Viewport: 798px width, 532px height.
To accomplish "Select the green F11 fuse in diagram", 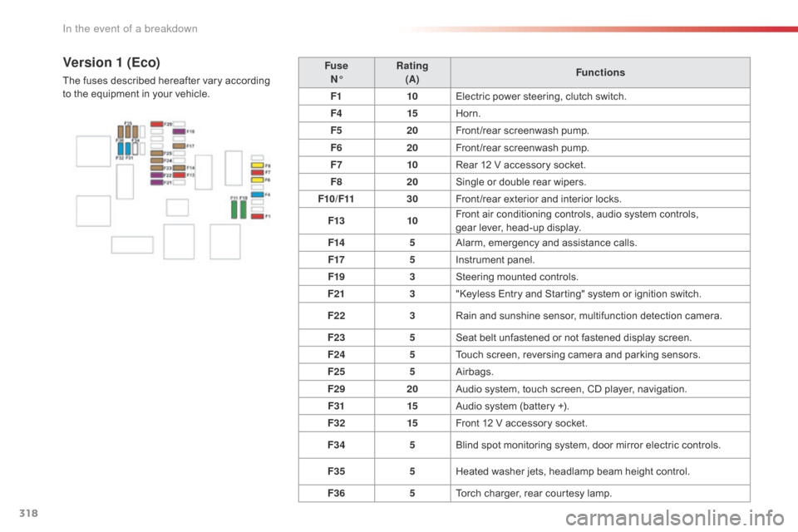I will (234, 210).
